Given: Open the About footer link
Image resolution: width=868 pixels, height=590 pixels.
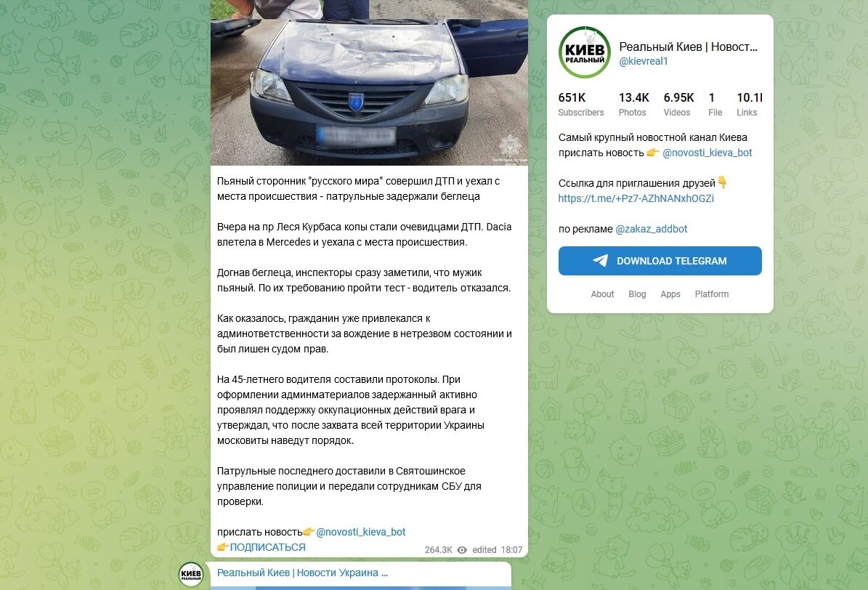Looking at the screenshot, I should [x=602, y=294].
